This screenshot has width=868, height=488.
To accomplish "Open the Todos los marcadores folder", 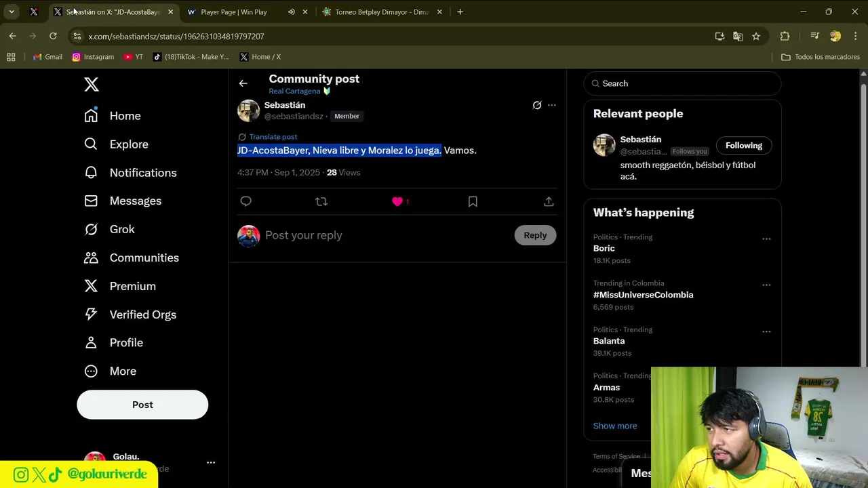I will (821, 57).
